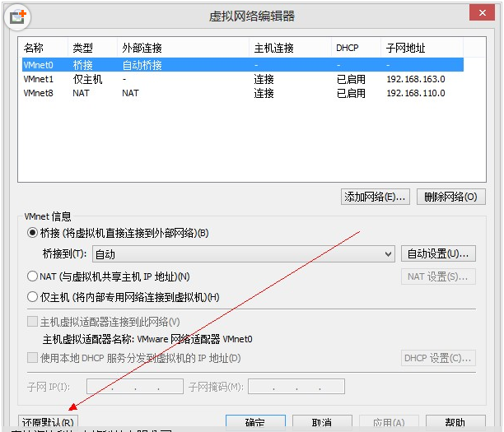The height and width of the screenshot is (432, 504).
Task: Confirm with the 确定 button
Action: pyautogui.click(x=254, y=422)
